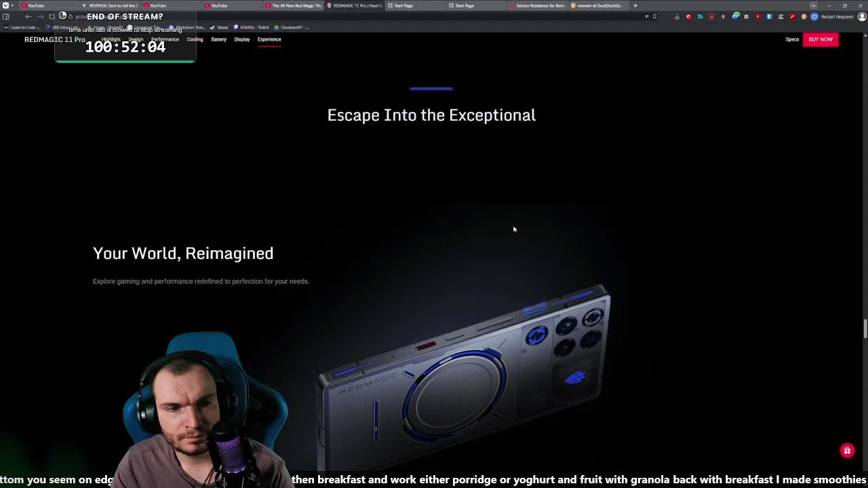Jump to Design section

(x=136, y=39)
